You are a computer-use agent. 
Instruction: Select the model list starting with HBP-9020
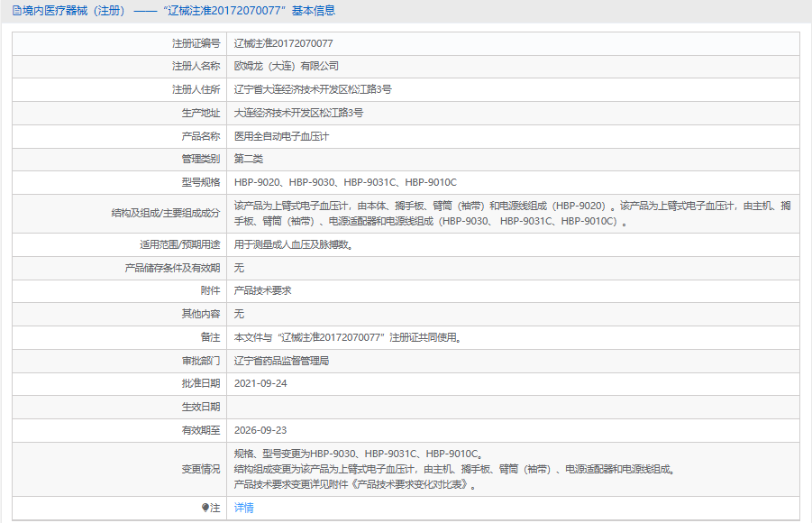pos(345,182)
